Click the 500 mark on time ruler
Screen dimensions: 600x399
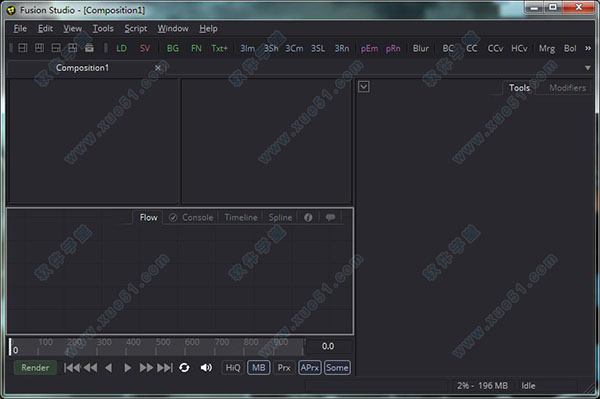[163, 342]
